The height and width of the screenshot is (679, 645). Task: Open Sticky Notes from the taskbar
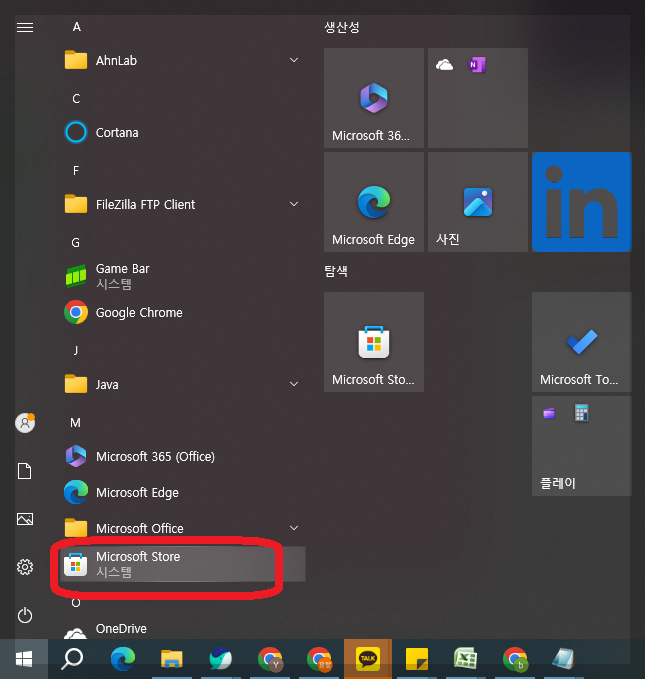coord(417,659)
